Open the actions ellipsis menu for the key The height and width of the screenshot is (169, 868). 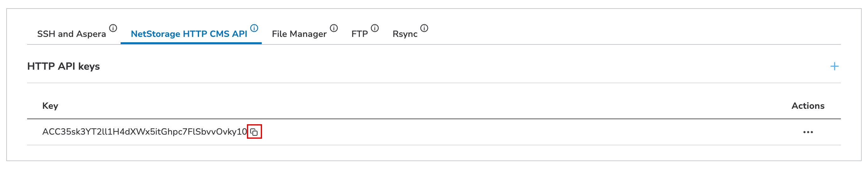tap(808, 132)
